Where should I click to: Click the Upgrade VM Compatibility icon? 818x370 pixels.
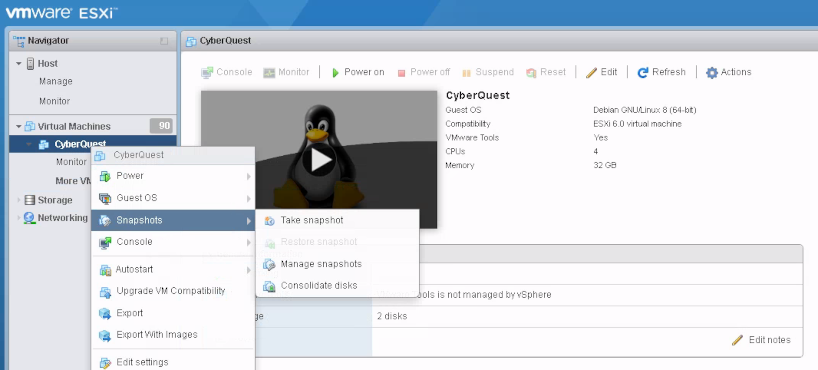(105, 292)
